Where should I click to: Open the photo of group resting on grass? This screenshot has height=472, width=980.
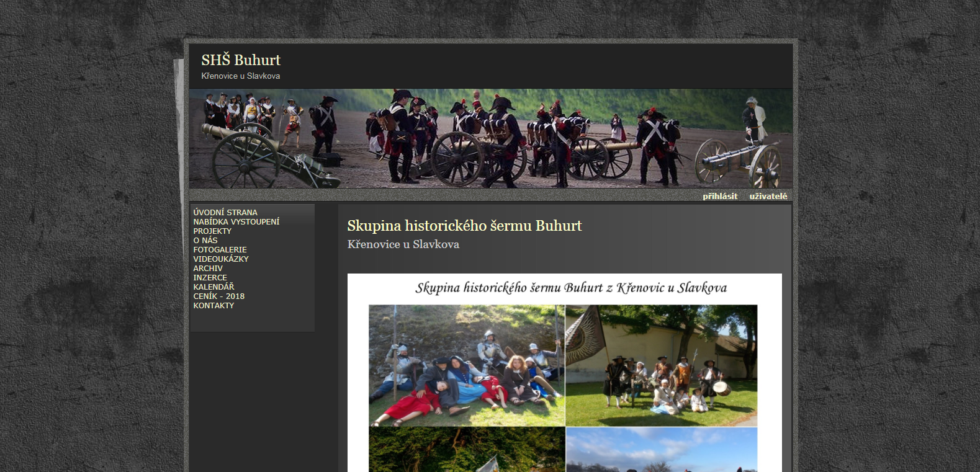[467, 365]
